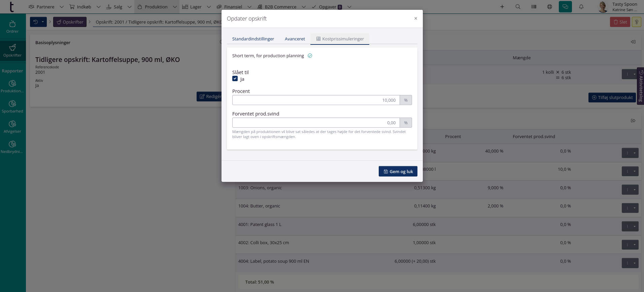Expand the Lager menu dropdown arrow
This screenshot has height=292, width=644.
click(x=209, y=7)
